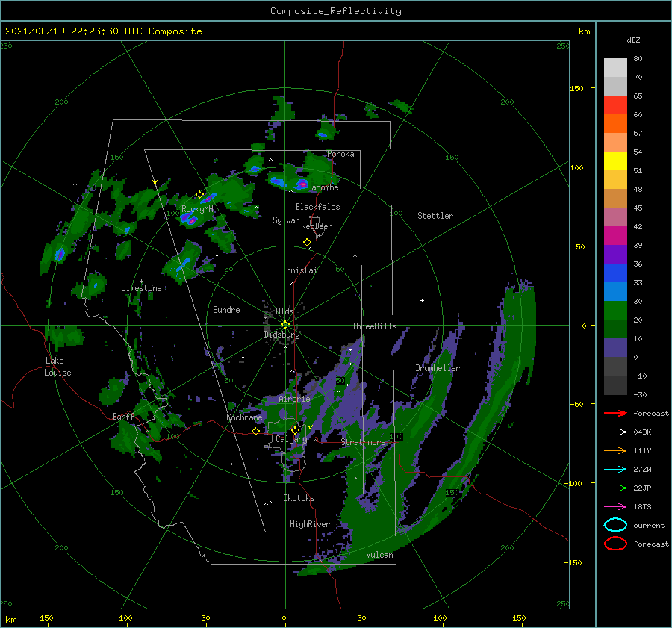Click the km unit label at top right
The height and width of the screenshot is (628, 672).
coord(585,31)
